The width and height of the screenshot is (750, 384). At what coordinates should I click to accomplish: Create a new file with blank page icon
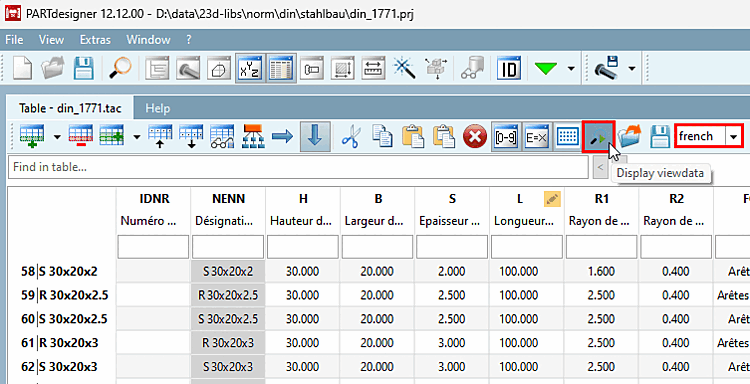click(x=22, y=68)
